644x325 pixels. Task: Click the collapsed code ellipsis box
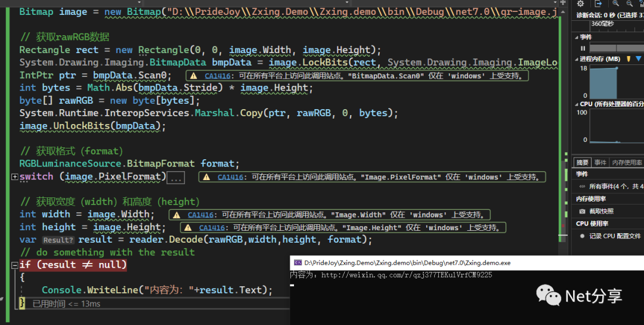tap(176, 178)
